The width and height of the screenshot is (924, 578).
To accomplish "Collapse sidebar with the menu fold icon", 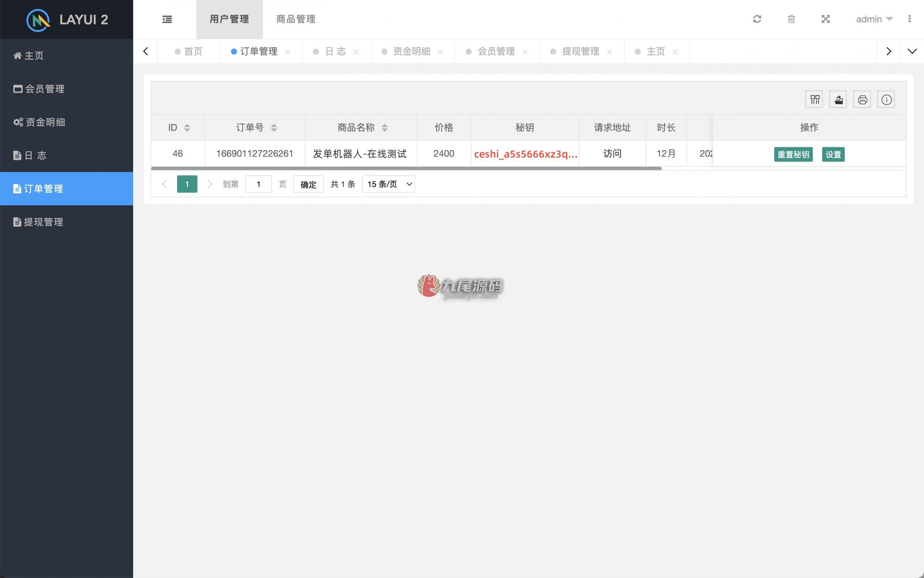I will (x=167, y=19).
